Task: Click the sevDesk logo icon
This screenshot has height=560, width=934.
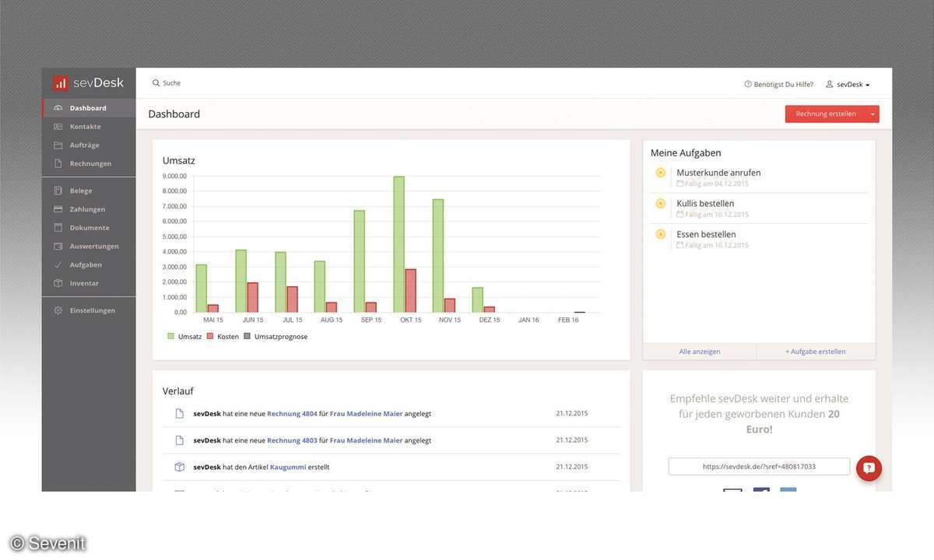Action: [61, 83]
